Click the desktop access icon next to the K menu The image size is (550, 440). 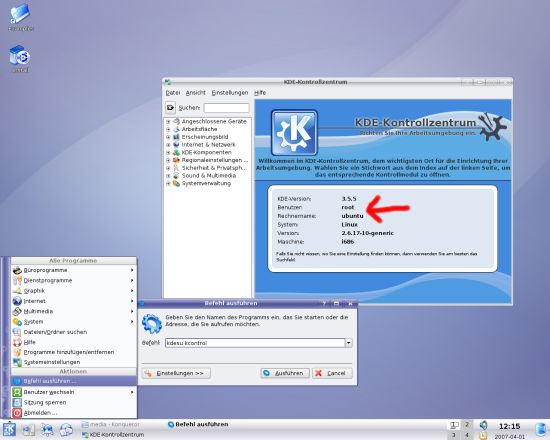(x=28, y=429)
